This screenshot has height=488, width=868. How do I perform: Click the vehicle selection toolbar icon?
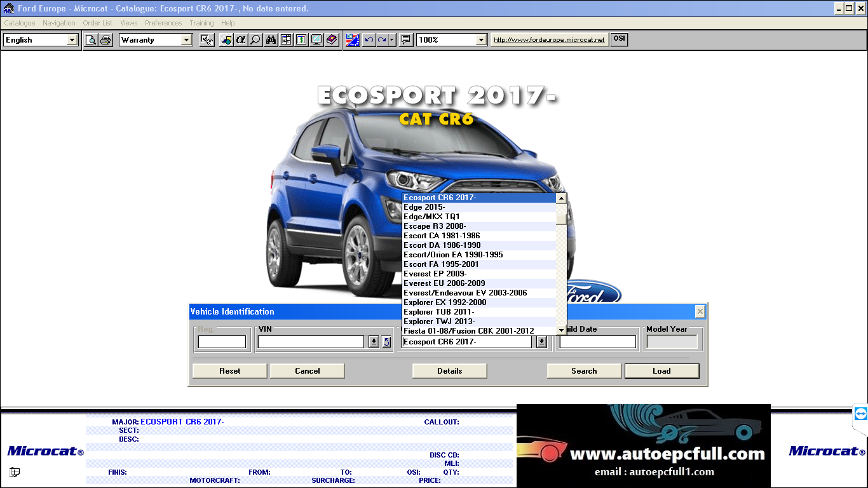[226, 40]
